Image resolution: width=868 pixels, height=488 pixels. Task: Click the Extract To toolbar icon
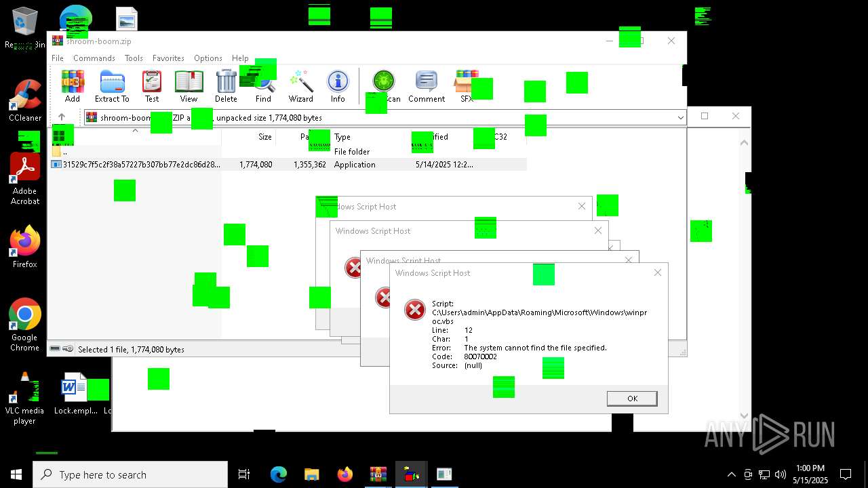pyautogui.click(x=112, y=86)
